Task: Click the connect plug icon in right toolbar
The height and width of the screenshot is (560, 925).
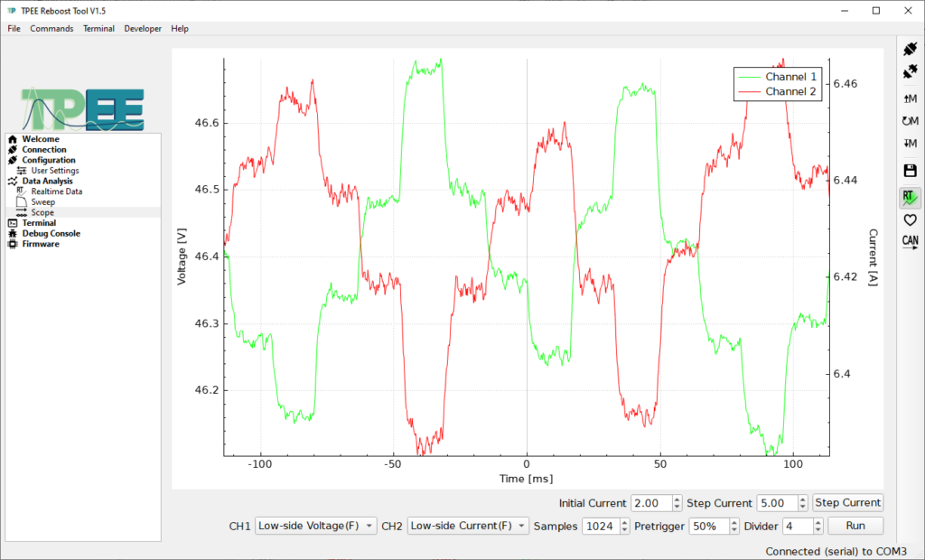Action: click(x=910, y=48)
